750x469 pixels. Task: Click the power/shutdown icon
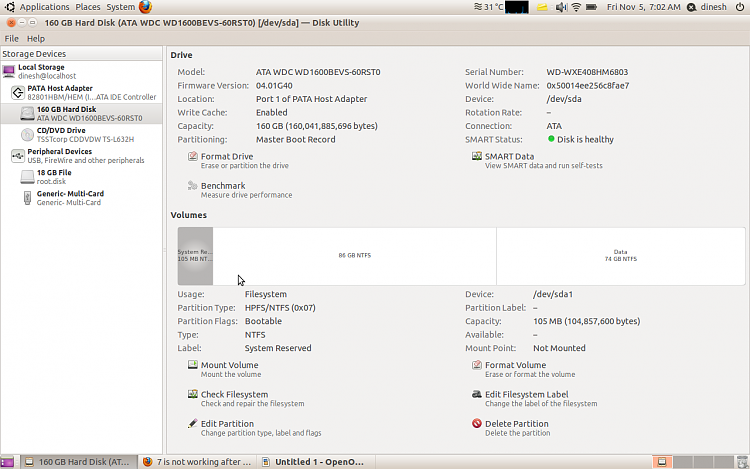pyautogui.click(x=739, y=7)
